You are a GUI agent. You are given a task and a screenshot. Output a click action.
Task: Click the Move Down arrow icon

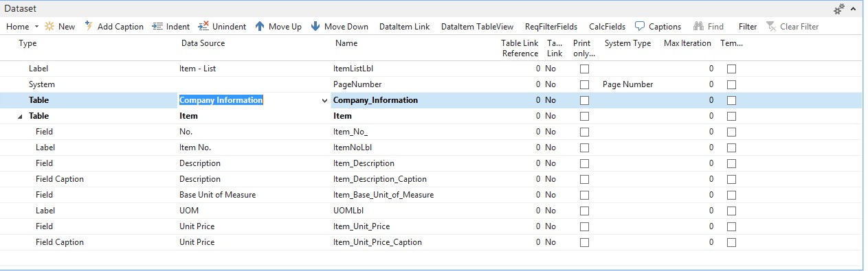pyautogui.click(x=315, y=26)
